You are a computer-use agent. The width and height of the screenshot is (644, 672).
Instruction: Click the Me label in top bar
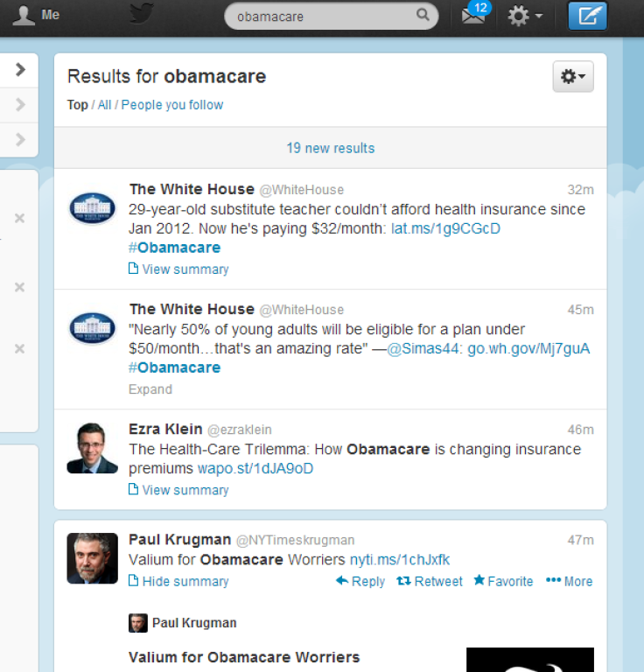point(50,15)
